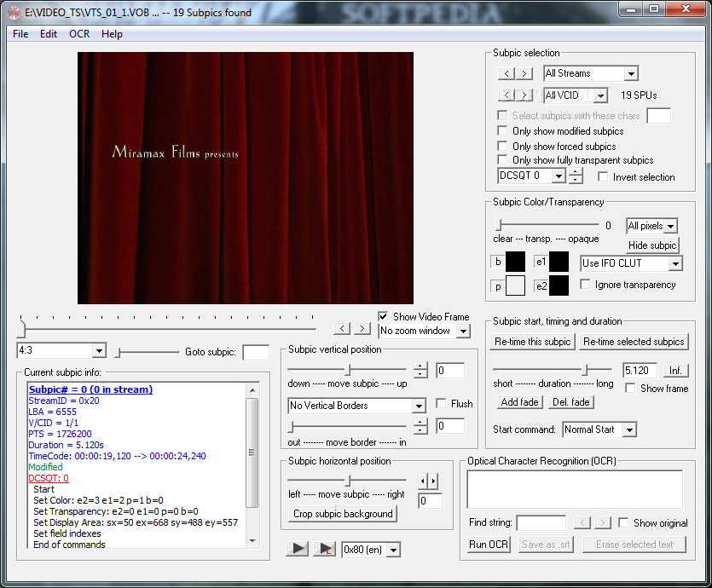Viewport: 712px width, 588px height.
Task: Decrease move border spinner value
Action: 420,429
